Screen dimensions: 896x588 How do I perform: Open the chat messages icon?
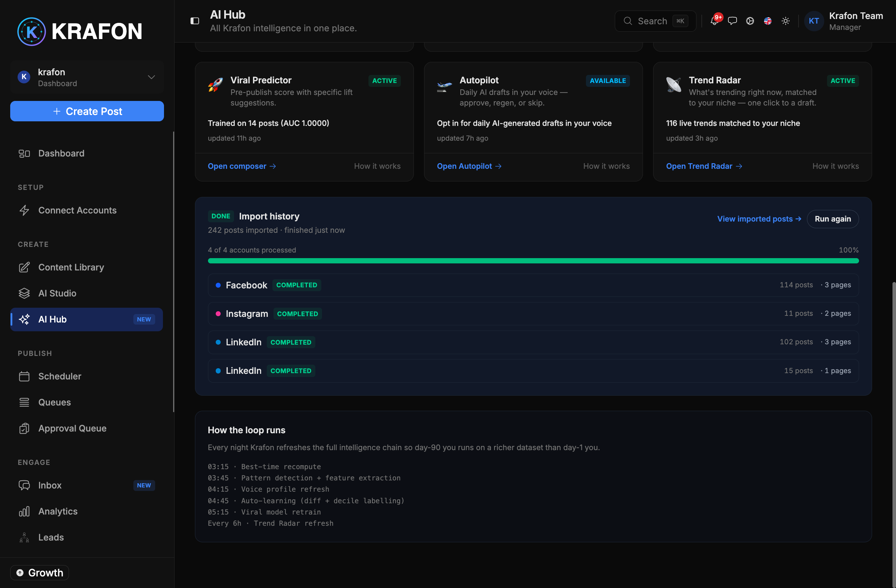732,21
